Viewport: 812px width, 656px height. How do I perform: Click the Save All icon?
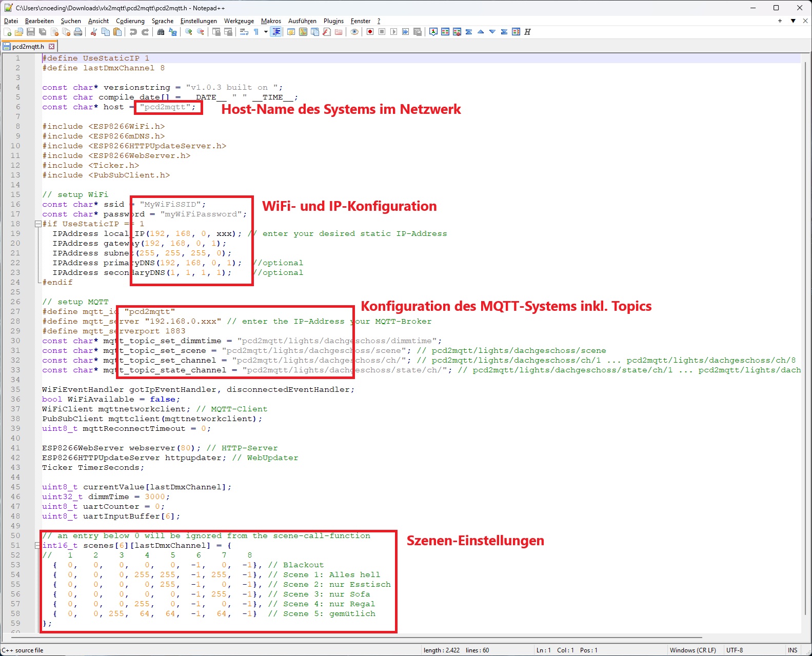(43, 32)
